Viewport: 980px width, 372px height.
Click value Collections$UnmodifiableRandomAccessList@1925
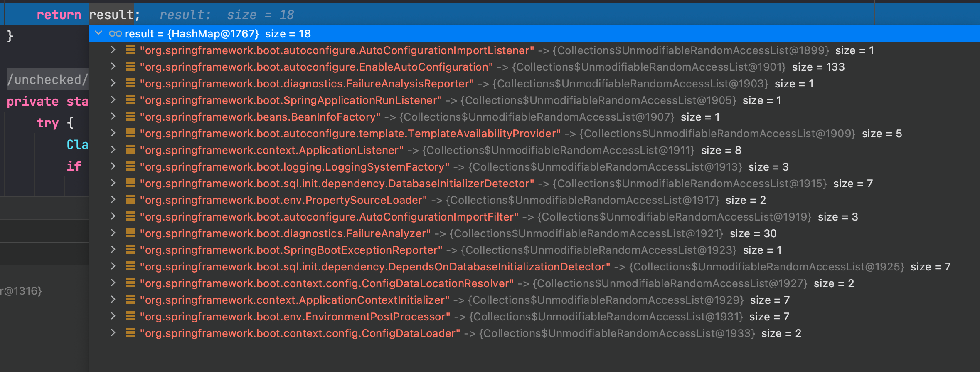[x=767, y=267]
